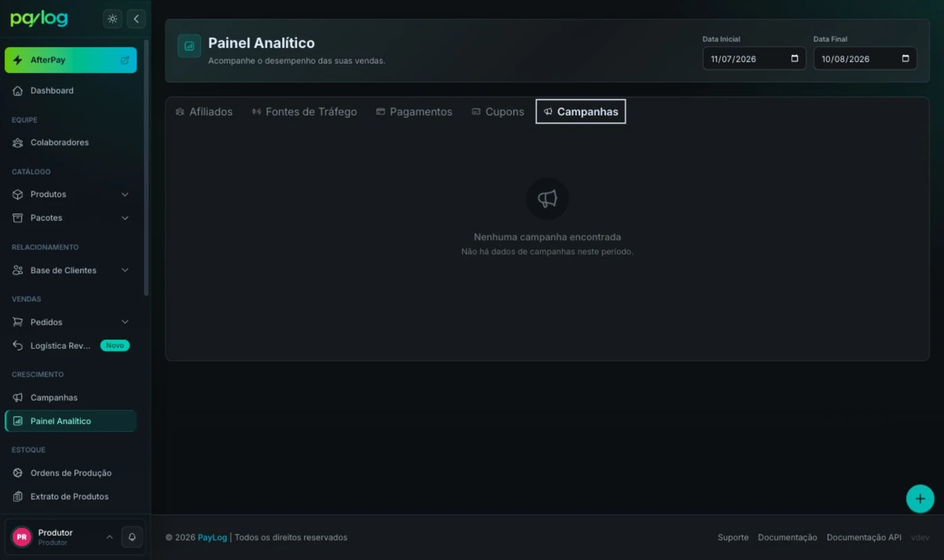This screenshot has width=944, height=560.
Task: Open AfterPay external link icon
Action: click(125, 60)
